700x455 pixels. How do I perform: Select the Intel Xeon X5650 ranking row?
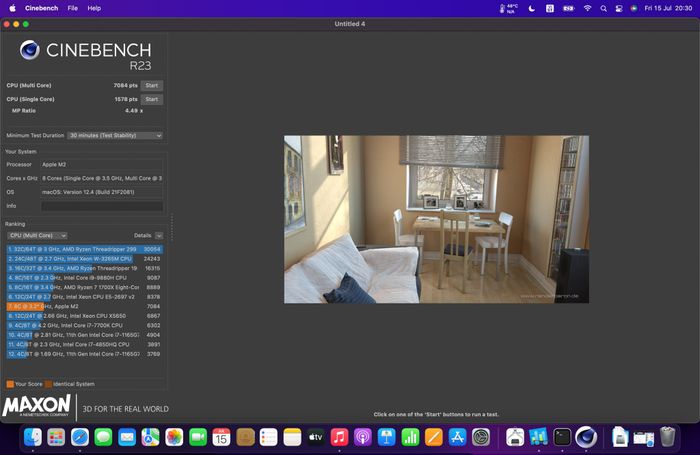point(84,316)
